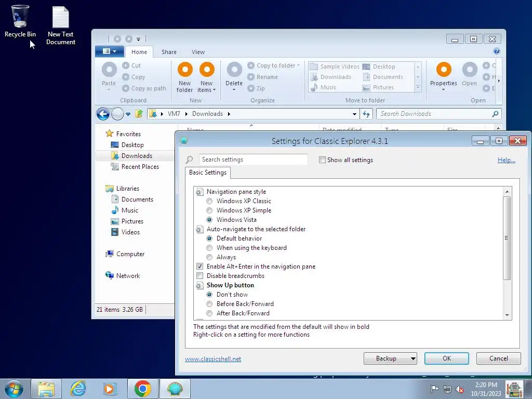Switch to the View ribbon tab
532x399 pixels.
click(x=198, y=52)
